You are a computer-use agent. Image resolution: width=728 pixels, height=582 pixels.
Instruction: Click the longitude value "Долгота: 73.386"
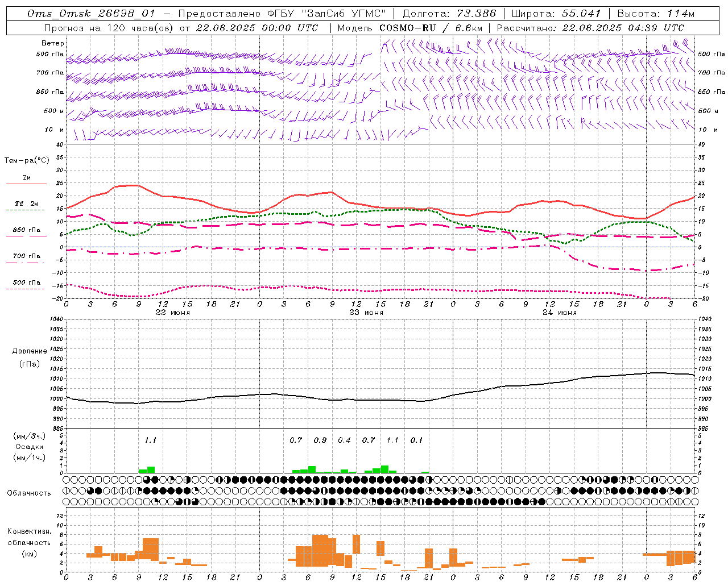pyautogui.click(x=449, y=14)
